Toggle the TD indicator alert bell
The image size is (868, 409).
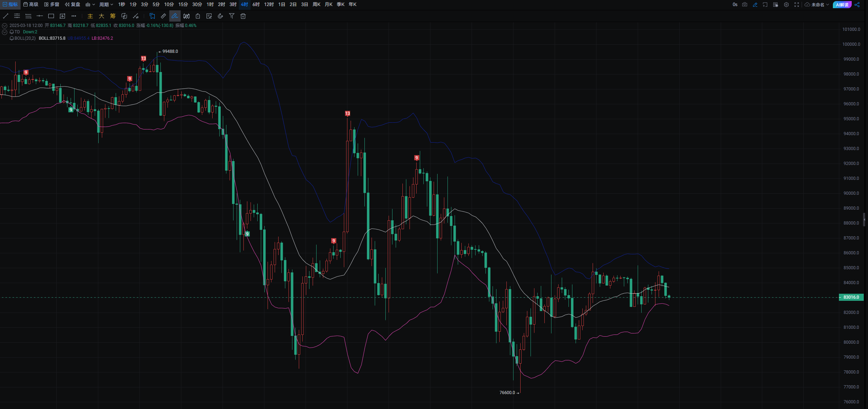[12, 32]
